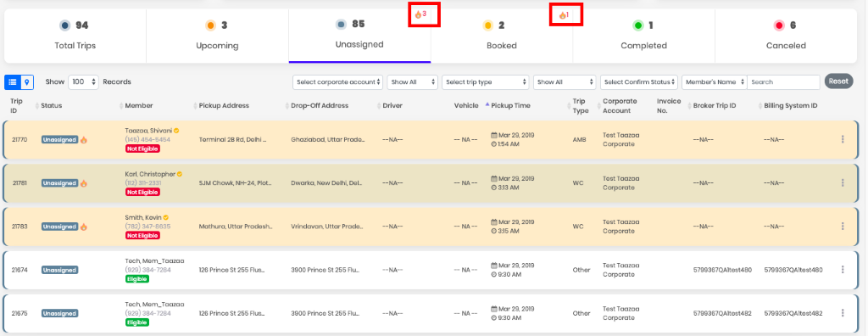
Task: Click verified badge next to Taazaa, Shivani
Action: click(176, 131)
